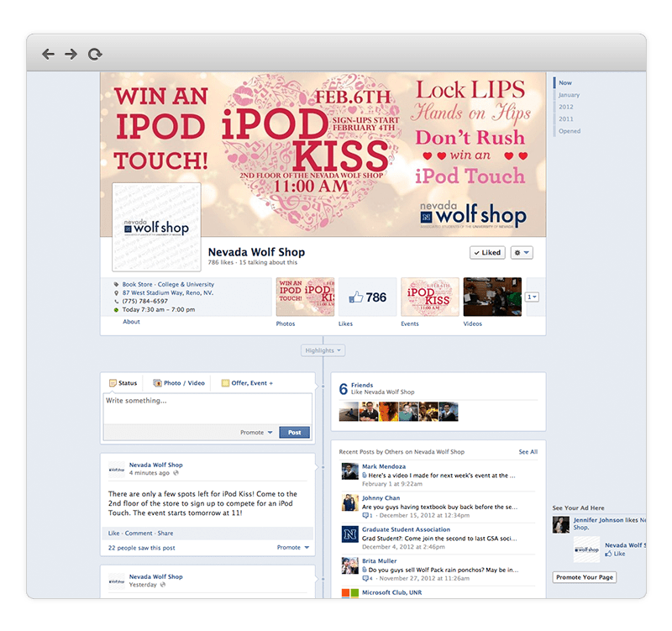Open the composer Promote dropdown

256,433
